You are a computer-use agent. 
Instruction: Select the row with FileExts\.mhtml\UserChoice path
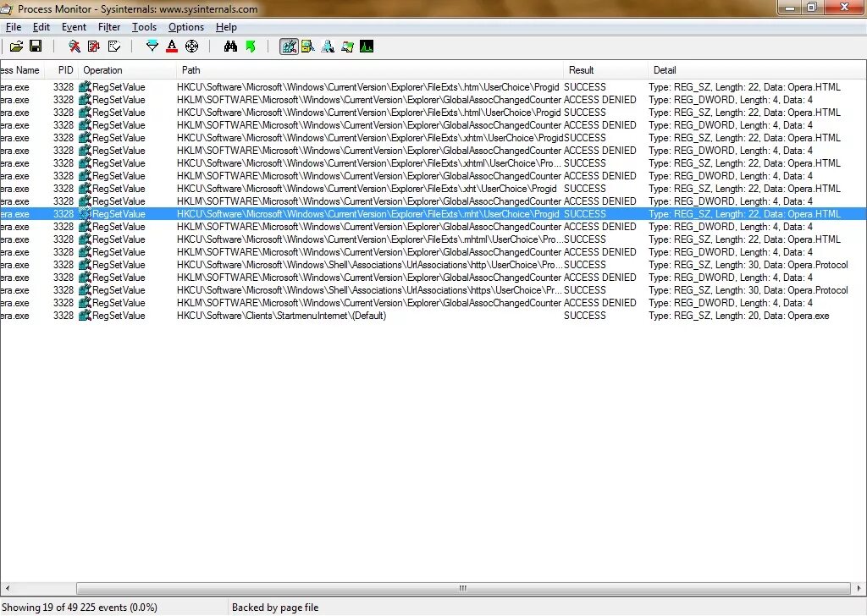tap(433, 239)
